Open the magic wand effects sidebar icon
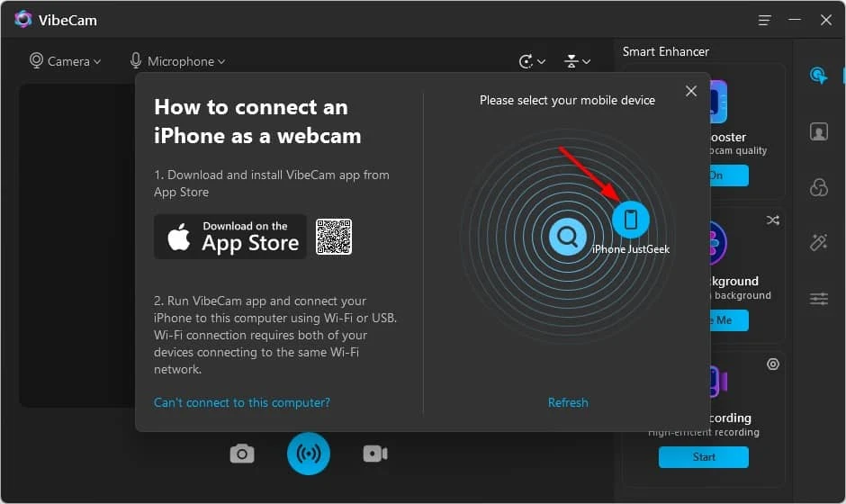The width and height of the screenshot is (846, 504). 818,242
